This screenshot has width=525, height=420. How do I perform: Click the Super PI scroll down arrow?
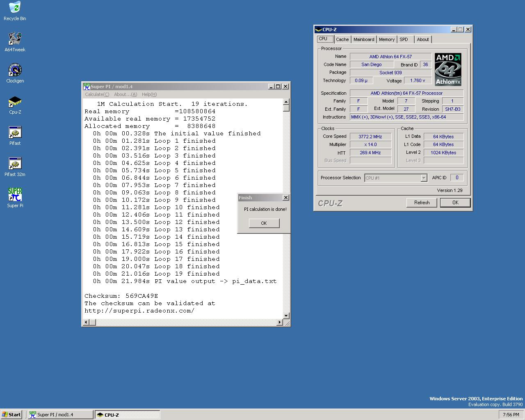tap(286, 315)
